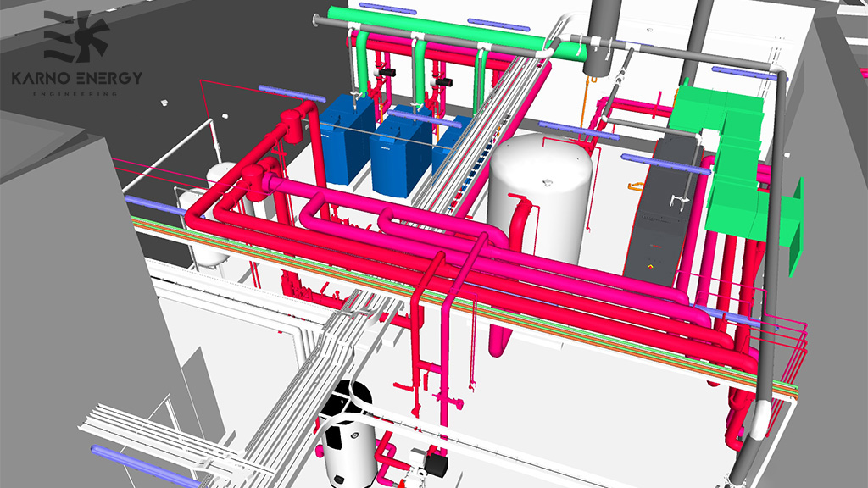Select the gray vertical downpipe on right edge
This screenshot has width=868, height=488.
click(770, 277)
